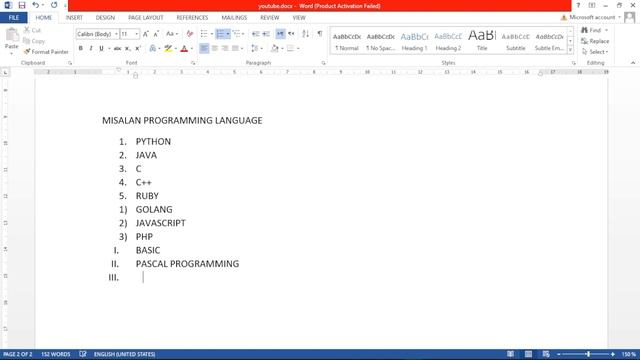640x360 pixels.
Task: Open Replace in the Editing group
Action: pos(595,41)
